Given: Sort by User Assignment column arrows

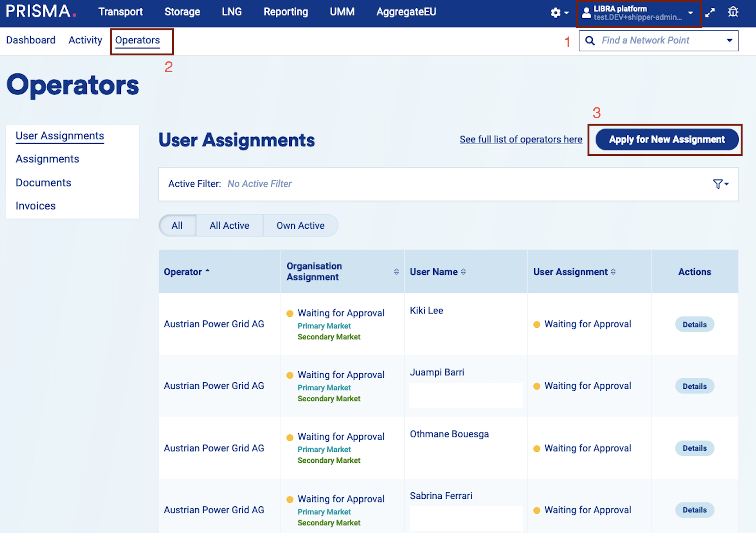Looking at the screenshot, I should tap(613, 272).
